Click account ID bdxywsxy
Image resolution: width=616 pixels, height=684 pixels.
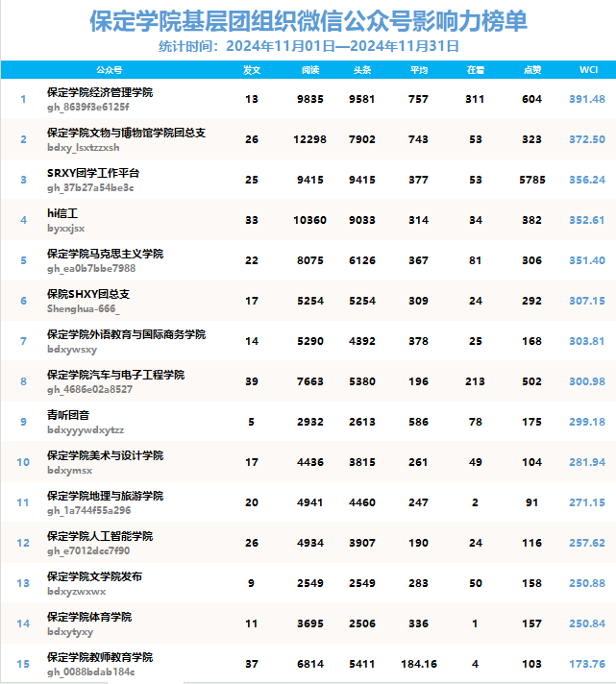point(72,350)
